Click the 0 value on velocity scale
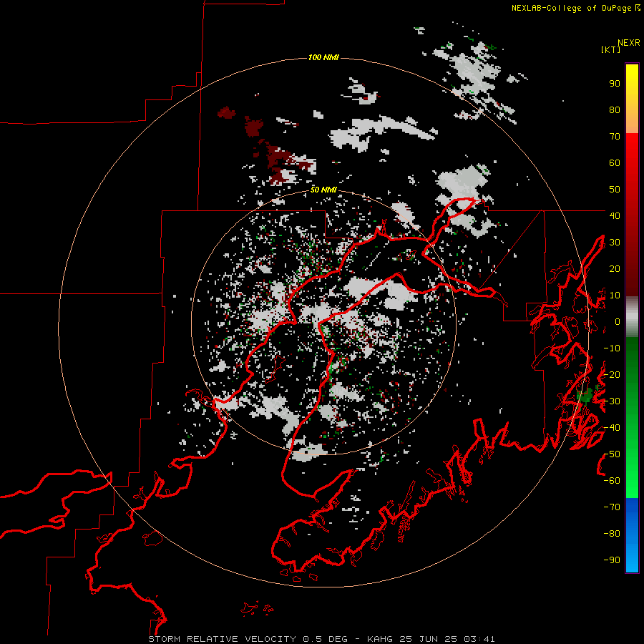This screenshot has height=644, width=644. pos(618,322)
